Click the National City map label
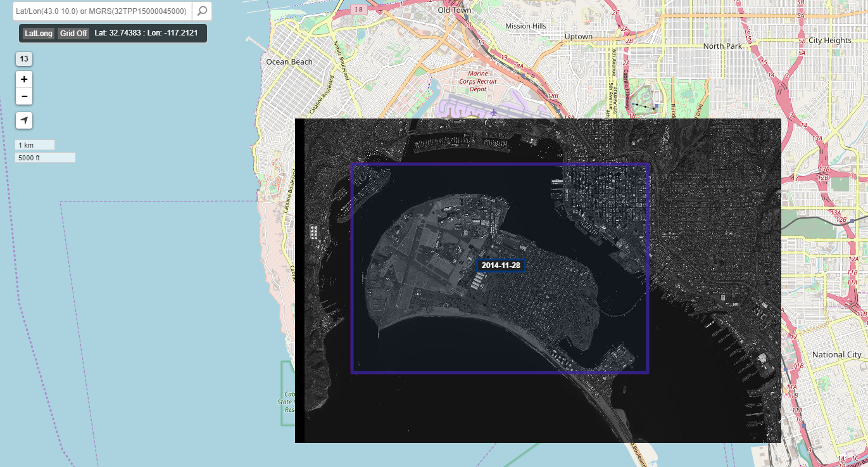The width and height of the screenshot is (868, 467). click(836, 355)
